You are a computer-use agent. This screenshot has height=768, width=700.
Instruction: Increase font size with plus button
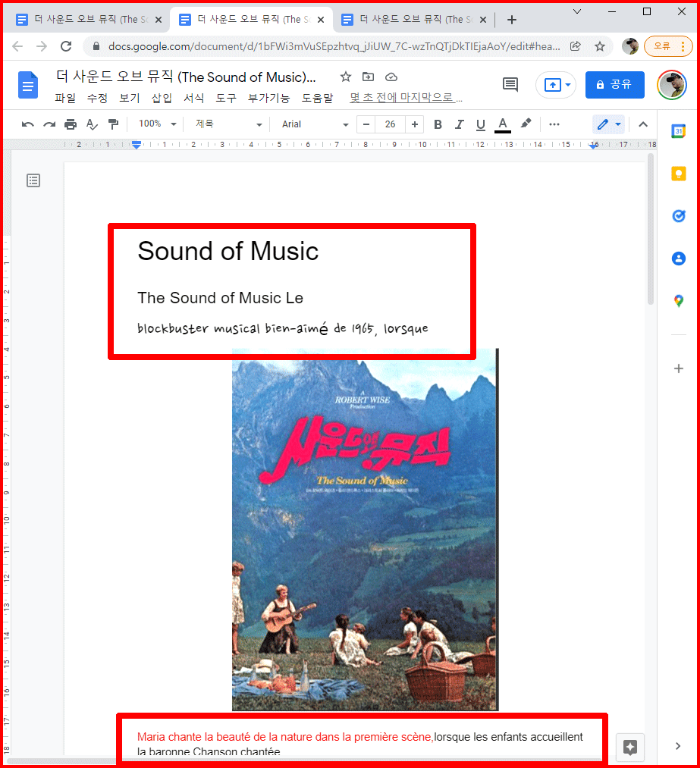(414, 124)
